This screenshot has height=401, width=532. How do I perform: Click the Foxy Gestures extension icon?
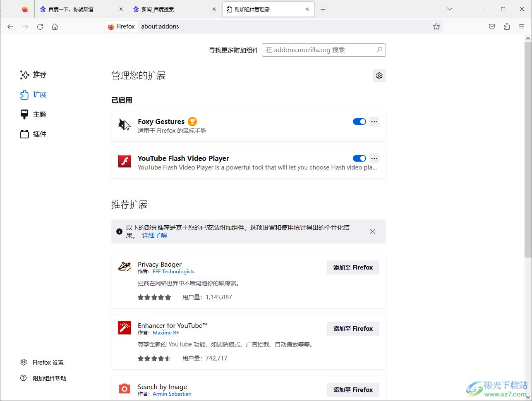(x=125, y=124)
